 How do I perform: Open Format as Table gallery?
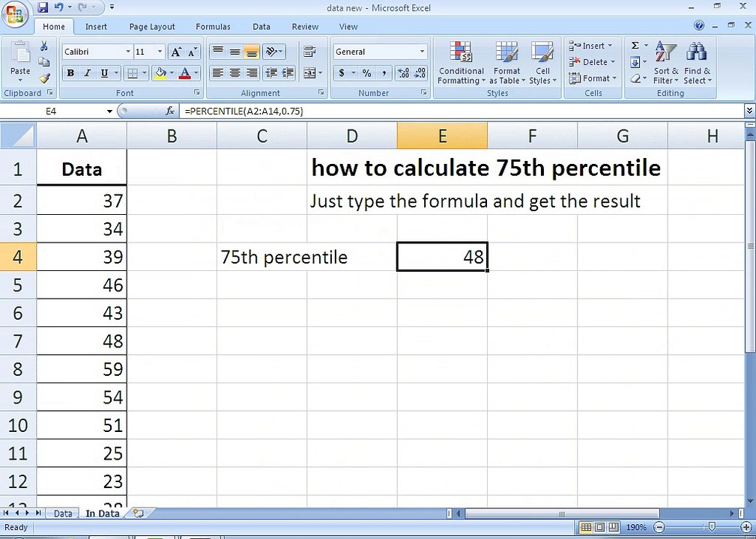506,63
